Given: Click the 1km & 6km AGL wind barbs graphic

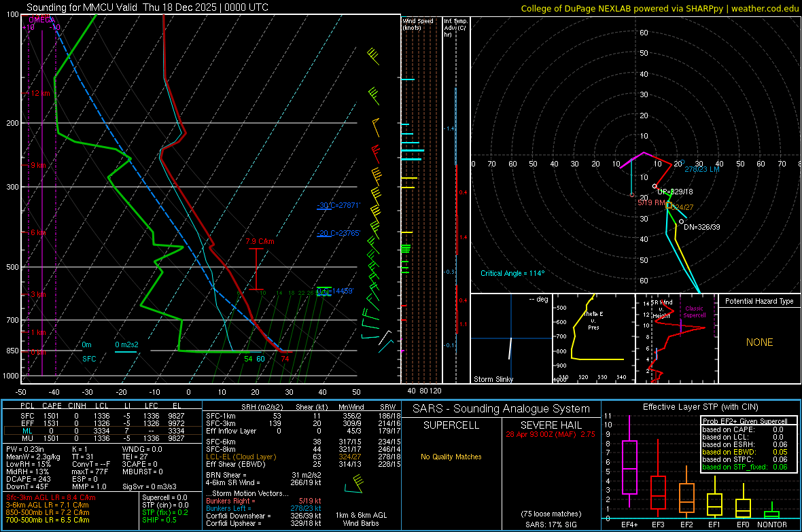Looking at the screenshot, I should (355, 484).
